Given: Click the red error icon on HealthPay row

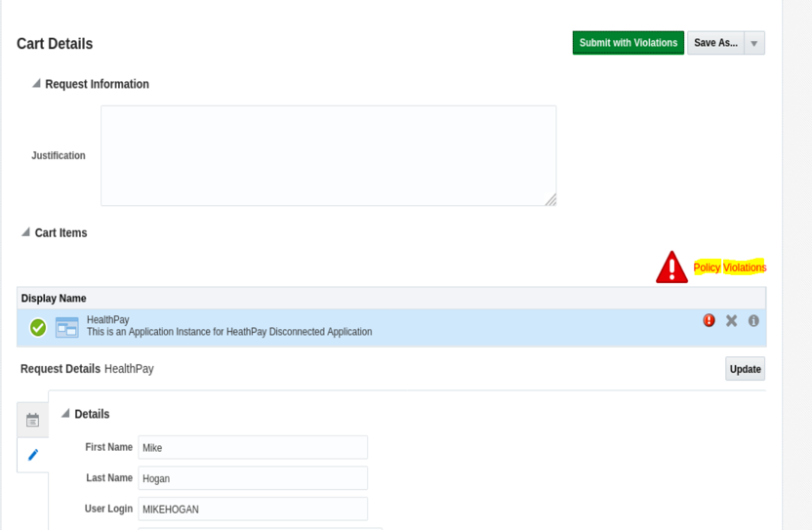Looking at the screenshot, I should point(709,320).
